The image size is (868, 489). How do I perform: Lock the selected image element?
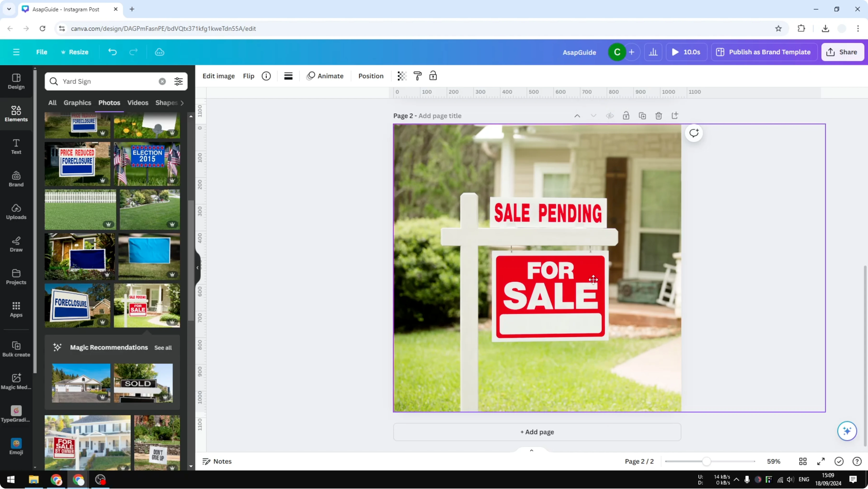[433, 76]
